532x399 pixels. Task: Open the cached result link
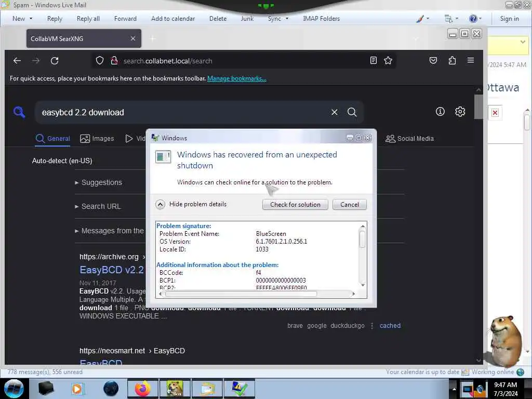[390, 326]
